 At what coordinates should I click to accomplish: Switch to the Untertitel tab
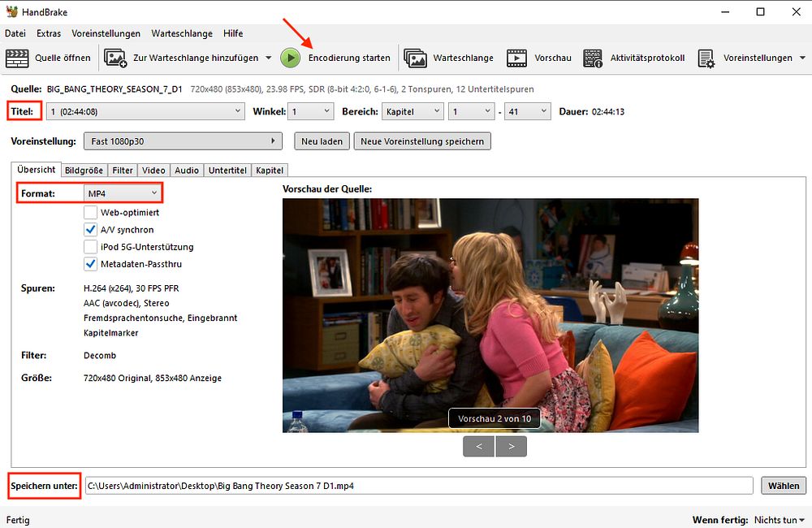(x=227, y=170)
